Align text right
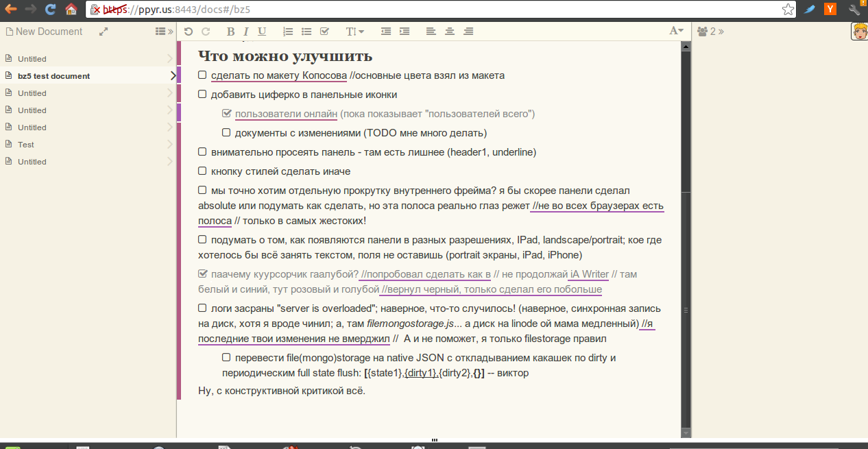 (x=468, y=32)
